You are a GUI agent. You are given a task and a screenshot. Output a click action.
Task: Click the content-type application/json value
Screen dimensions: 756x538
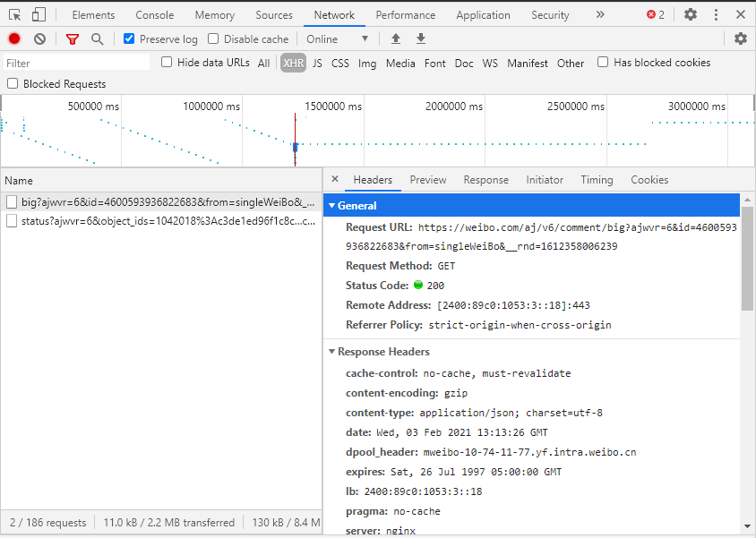coord(511,413)
